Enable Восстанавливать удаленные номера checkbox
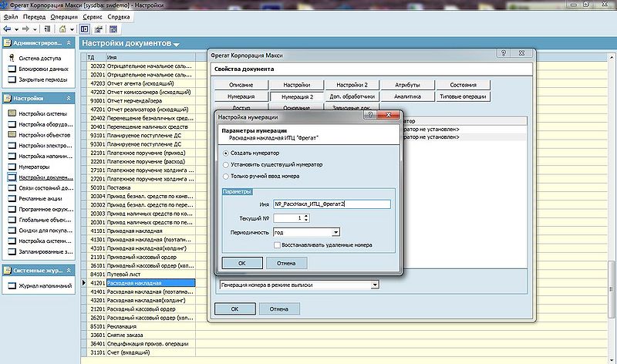 pos(278,244)
